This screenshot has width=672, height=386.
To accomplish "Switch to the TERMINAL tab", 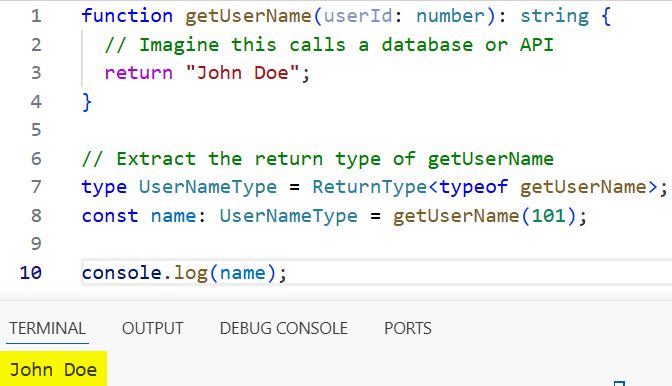I will tap(48, 328).
